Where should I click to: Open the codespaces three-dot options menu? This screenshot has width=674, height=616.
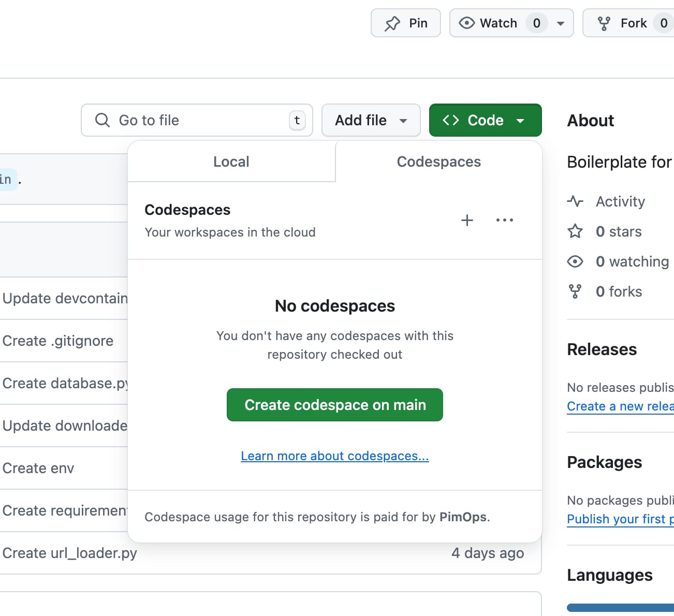click(x=504, y=220)
